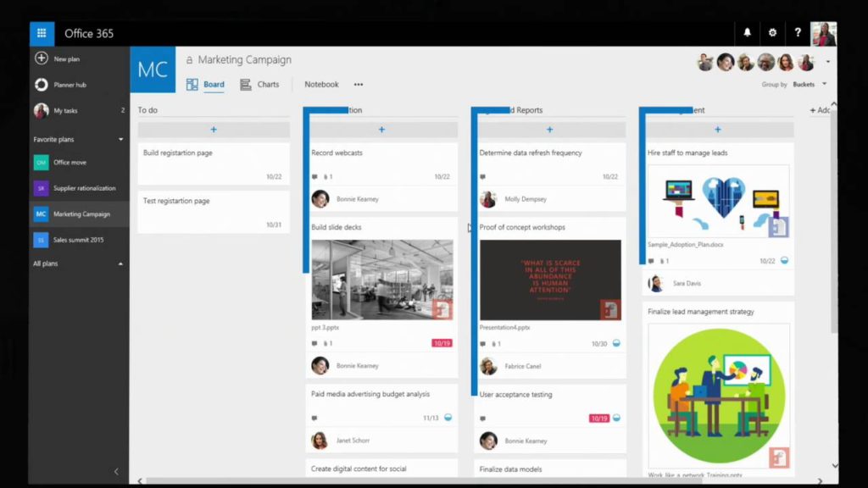
Task: Add a task in the To do bucket
Action: click(214, 130)
